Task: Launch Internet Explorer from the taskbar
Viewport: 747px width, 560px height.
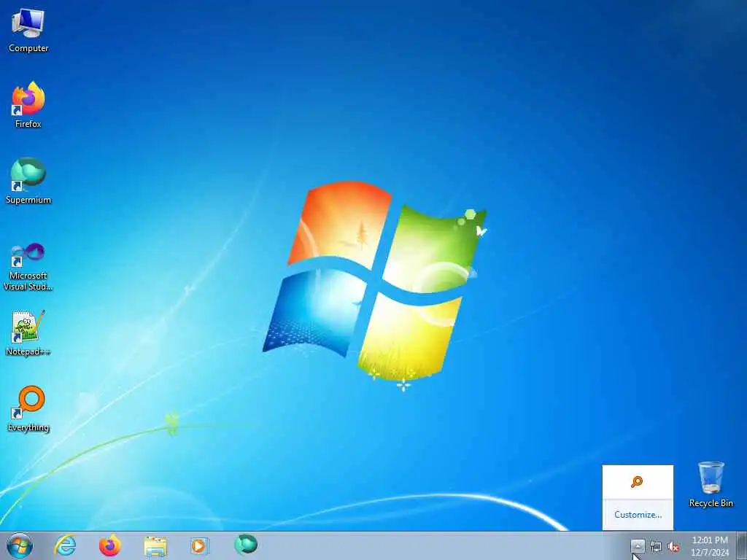Action: pyautogui.click(x=65, y=545)
